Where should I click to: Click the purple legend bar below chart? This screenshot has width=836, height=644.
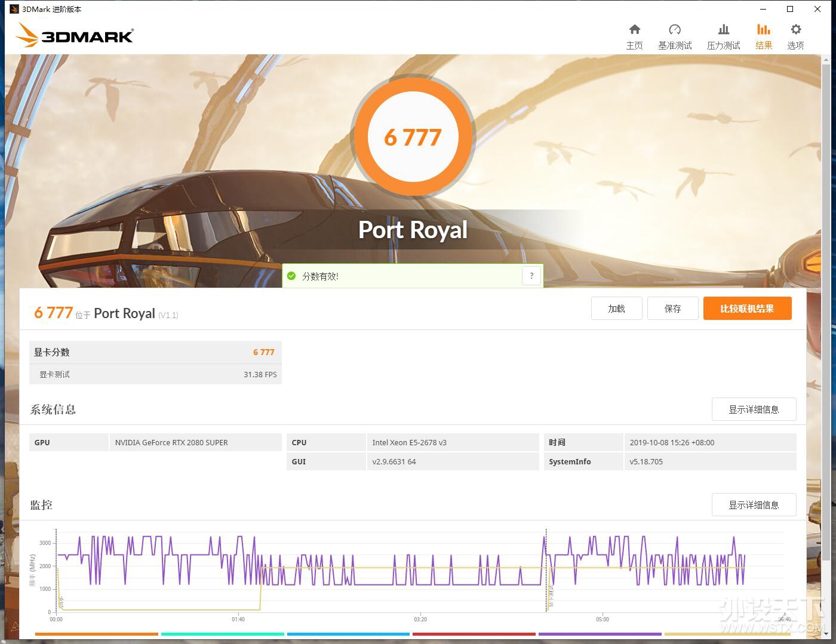click(x=600, y=634)
